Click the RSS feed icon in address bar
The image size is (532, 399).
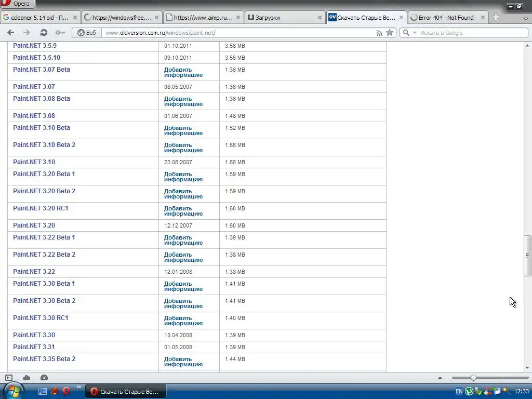point(379,33)
